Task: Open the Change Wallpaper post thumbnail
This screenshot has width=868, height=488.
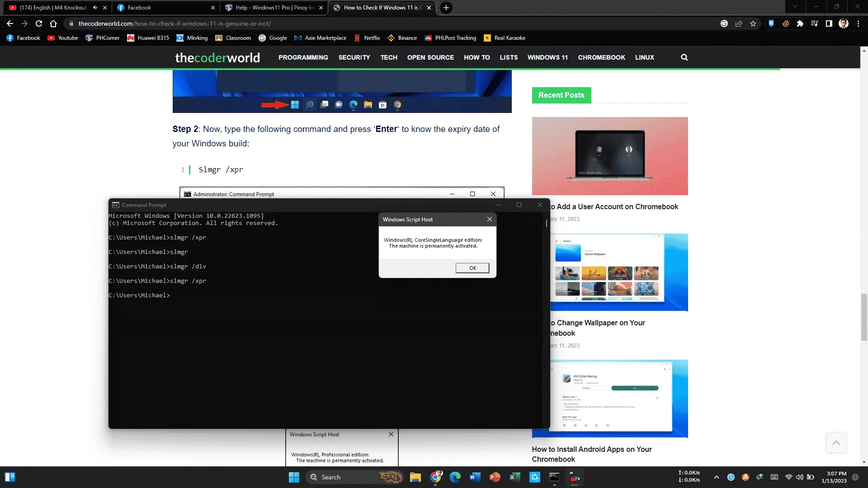Action: (619, 272)
